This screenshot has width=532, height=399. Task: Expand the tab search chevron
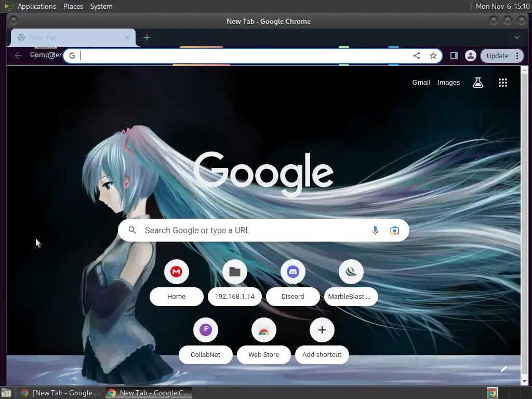click(517, 37)
